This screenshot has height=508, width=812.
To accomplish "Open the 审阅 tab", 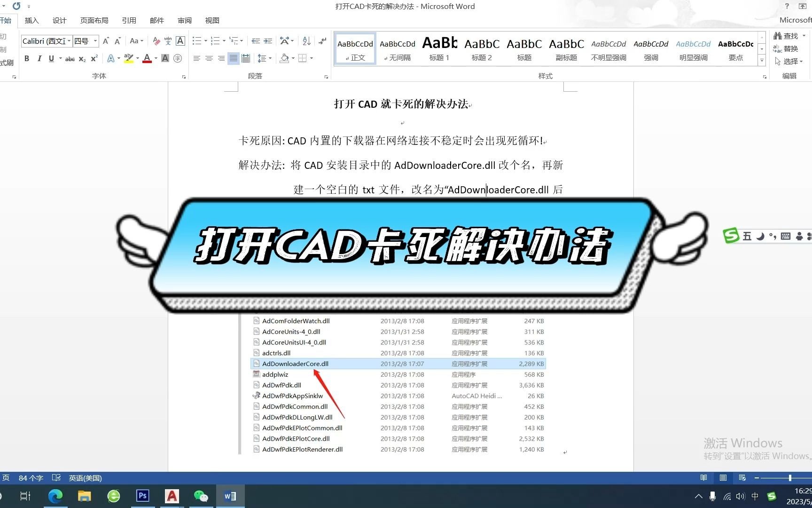I will click(185, 21).
